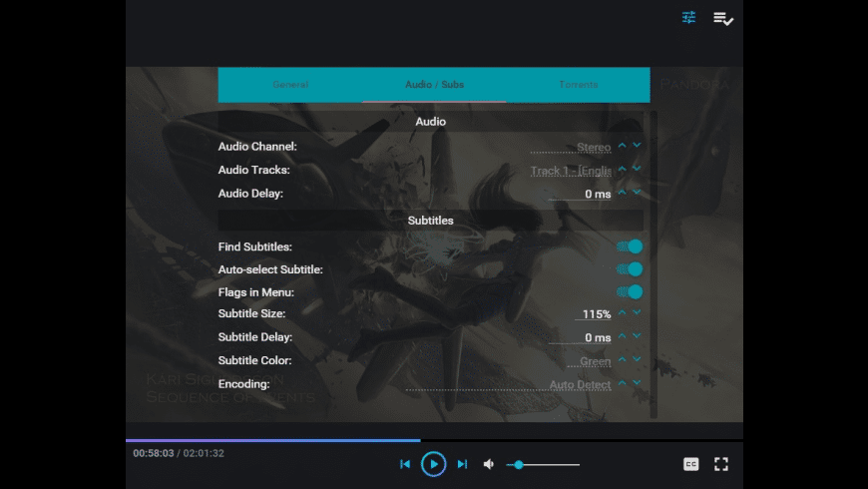Switch to the General tab
This screenshot has height=489, width=868.
[290, 85]
